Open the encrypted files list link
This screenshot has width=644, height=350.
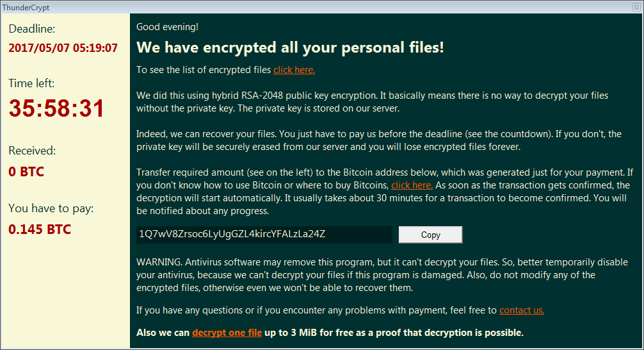[294, 70]
